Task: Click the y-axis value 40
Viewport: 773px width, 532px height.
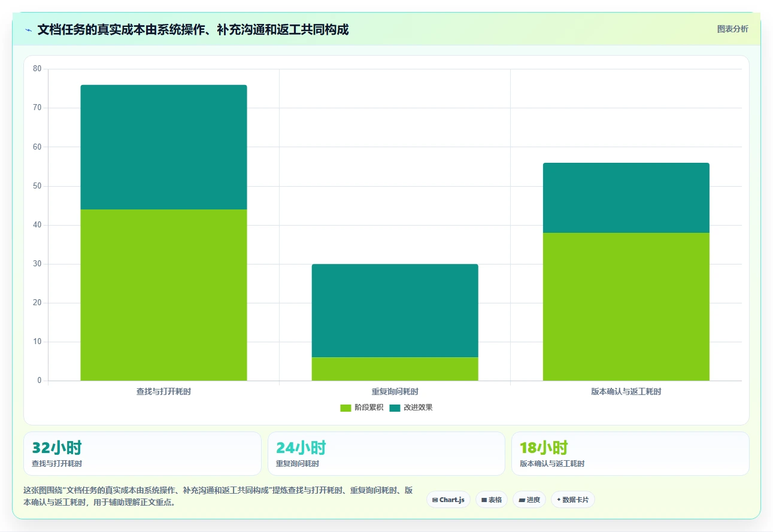Action: click(37, 225)
